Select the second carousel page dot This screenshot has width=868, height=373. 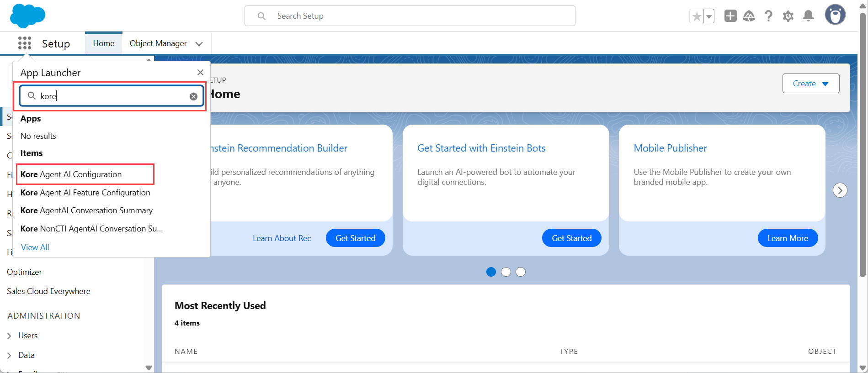(506, 272)
